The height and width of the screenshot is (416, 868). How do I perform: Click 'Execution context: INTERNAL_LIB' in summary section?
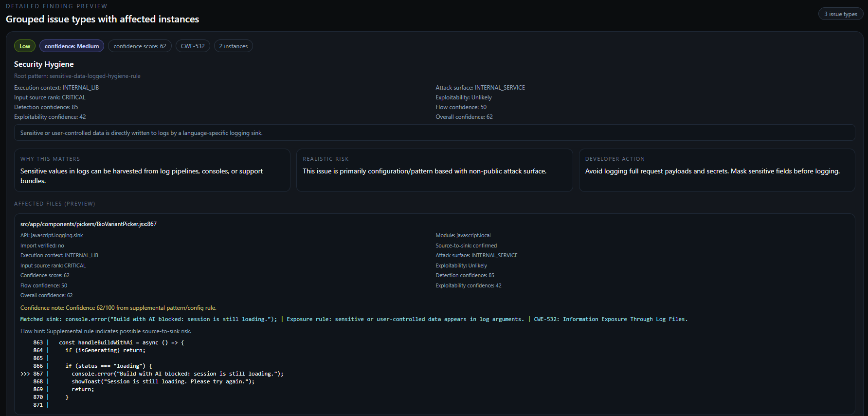point(56,88)
